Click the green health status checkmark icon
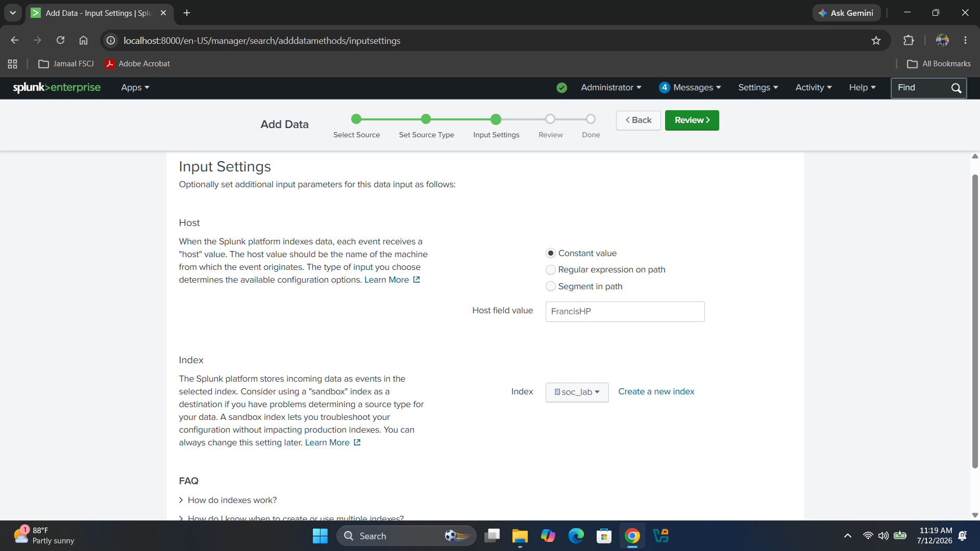Image resolution: width=980 pixels, height=551 pixels. [x=561, y=88]
